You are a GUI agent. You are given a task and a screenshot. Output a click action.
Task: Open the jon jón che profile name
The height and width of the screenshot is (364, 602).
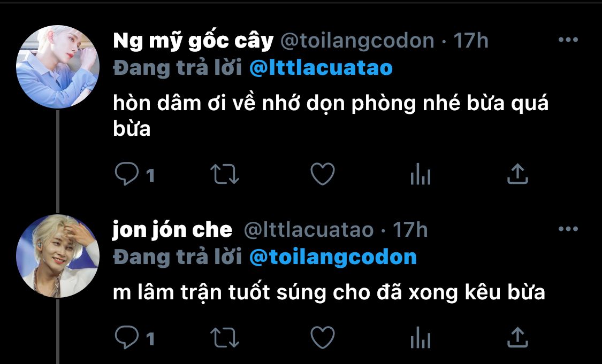[x=172, y=230]
